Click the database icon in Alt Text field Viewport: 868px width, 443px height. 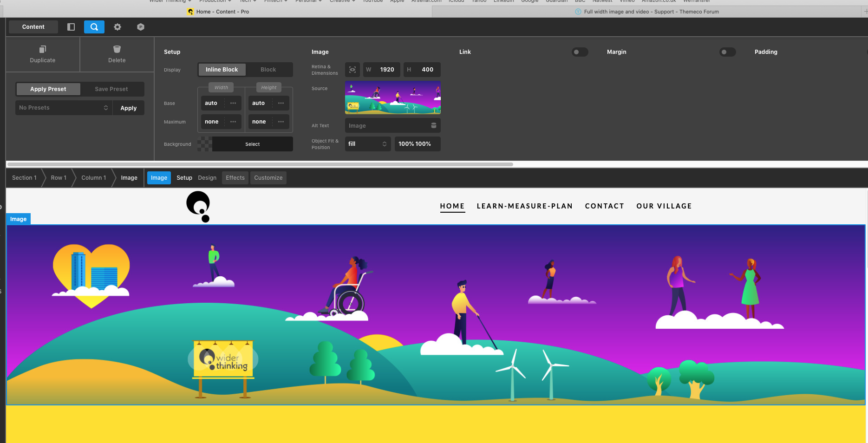coord(433,126)
